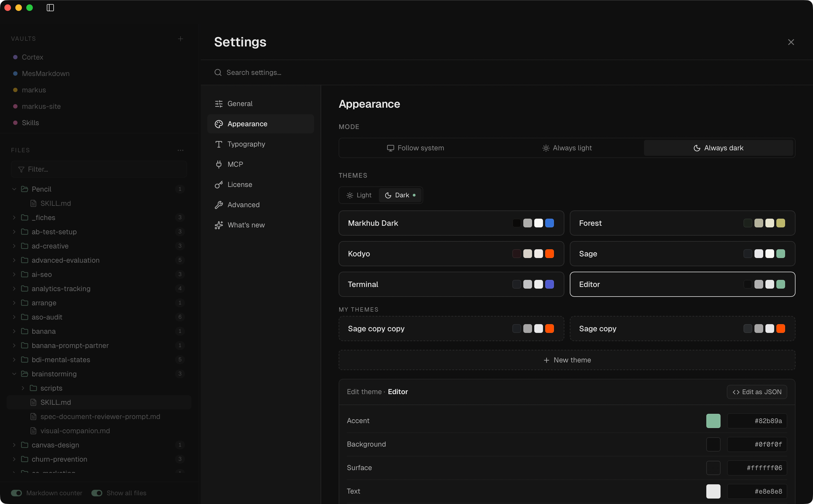The width and height of the screenshot is (813, 504).
Task: Select Always dark mode
Action: pos(718,148)
